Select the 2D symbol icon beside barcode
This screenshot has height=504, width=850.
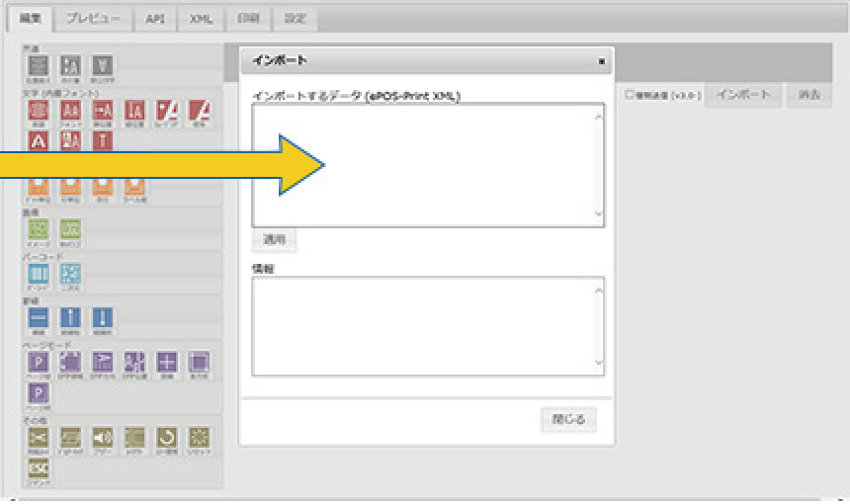70,274
